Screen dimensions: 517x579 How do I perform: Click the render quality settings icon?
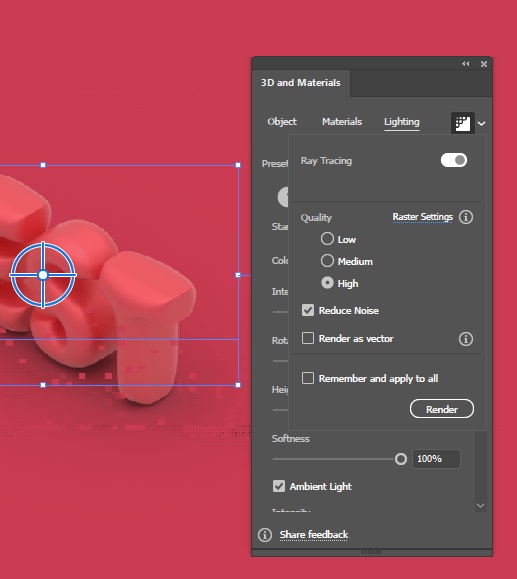tap(463, 123)
